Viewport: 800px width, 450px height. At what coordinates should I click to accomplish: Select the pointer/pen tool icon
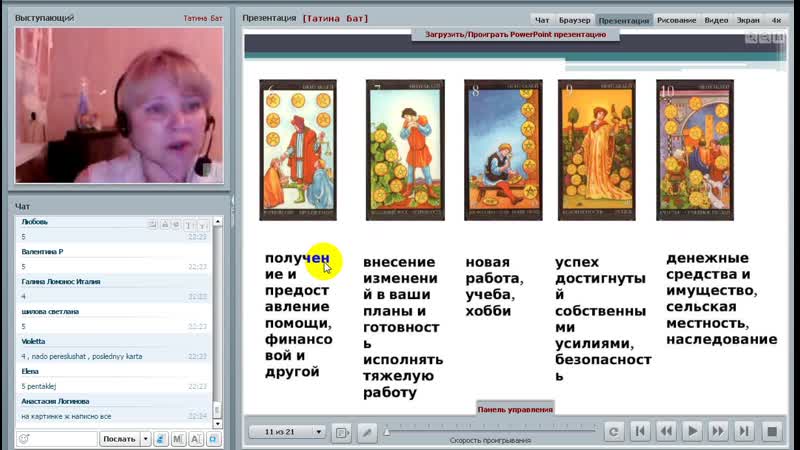[x=367, y=432]
